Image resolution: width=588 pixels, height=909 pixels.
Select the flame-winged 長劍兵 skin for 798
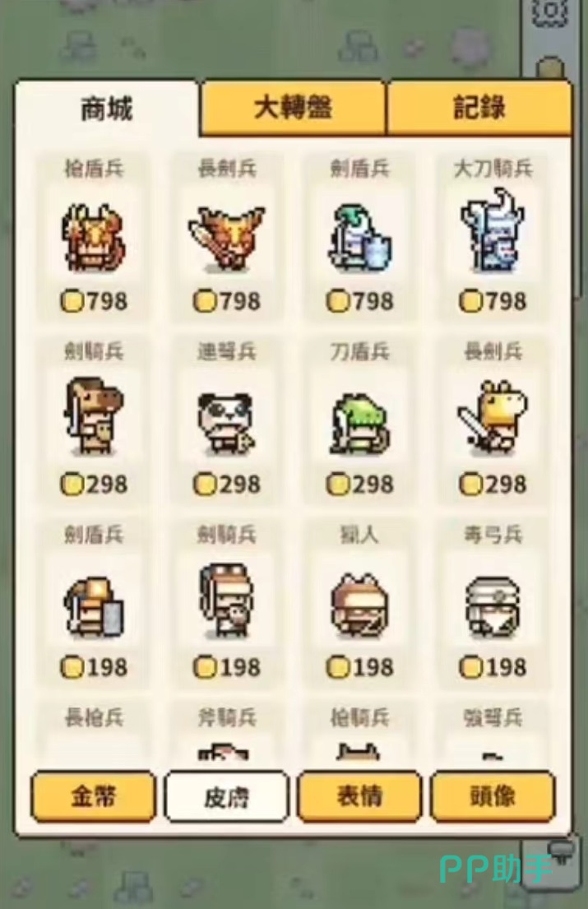pyautogui.click(x=226, y=237)
